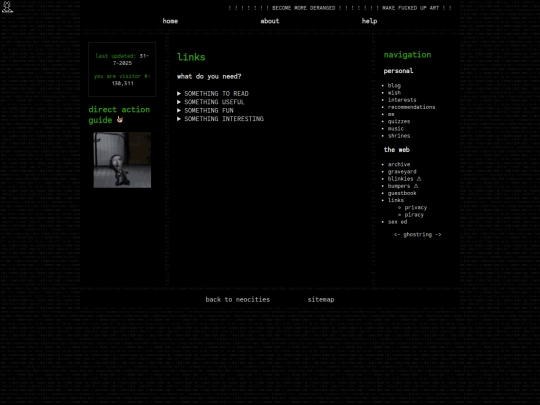Screen dimensions: 540x405
Task: Expand the SOMETHING INTERESTING section
Action: [x=220, y=119]
